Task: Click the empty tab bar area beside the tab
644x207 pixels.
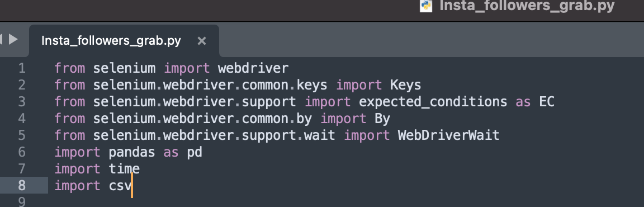Action: click(x=431, y=41)
